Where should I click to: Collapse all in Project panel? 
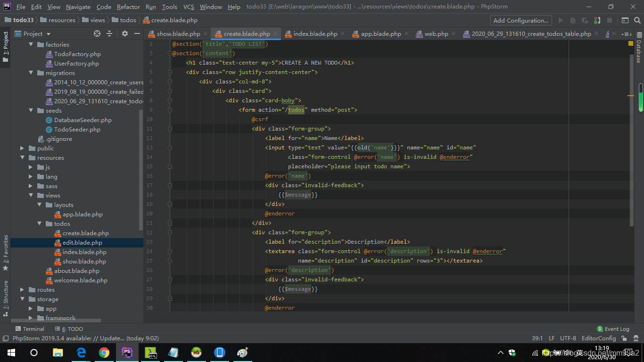pyautogui.click(x=109, y=33)
